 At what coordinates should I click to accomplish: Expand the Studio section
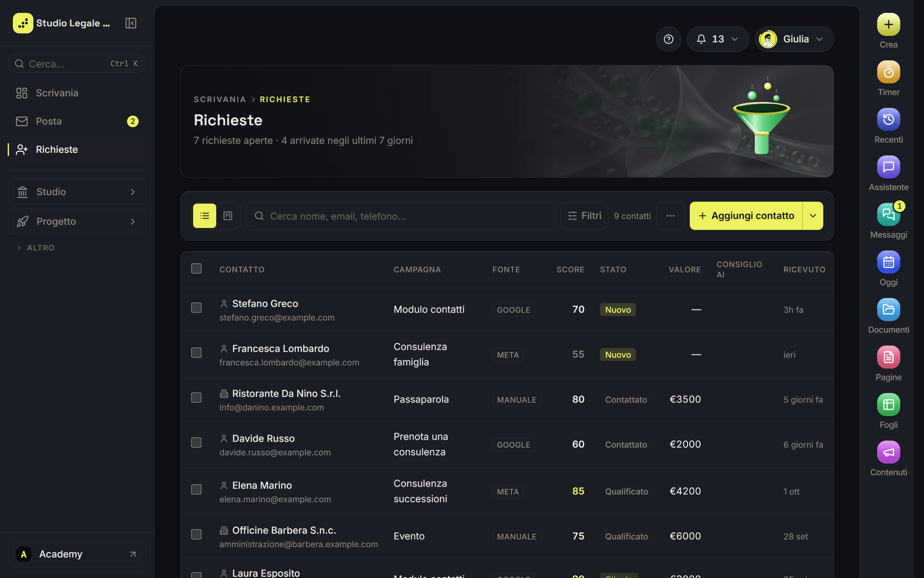click(x=77, y=192)
